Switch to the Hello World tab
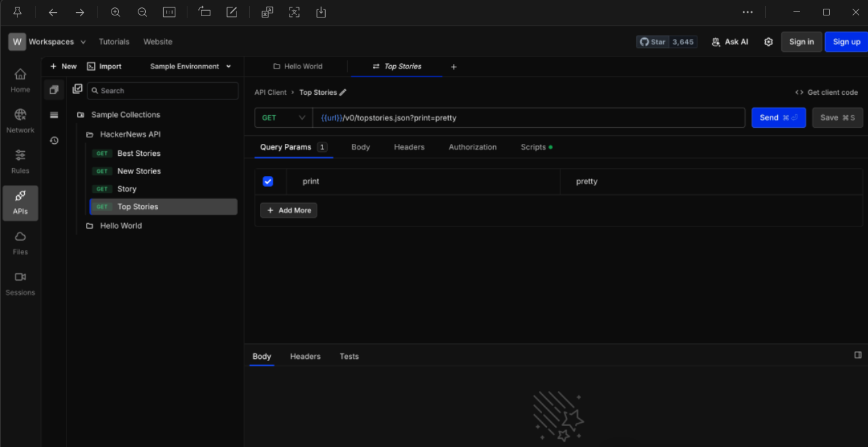Screen dimensions: 868x447 coord(298,67)
